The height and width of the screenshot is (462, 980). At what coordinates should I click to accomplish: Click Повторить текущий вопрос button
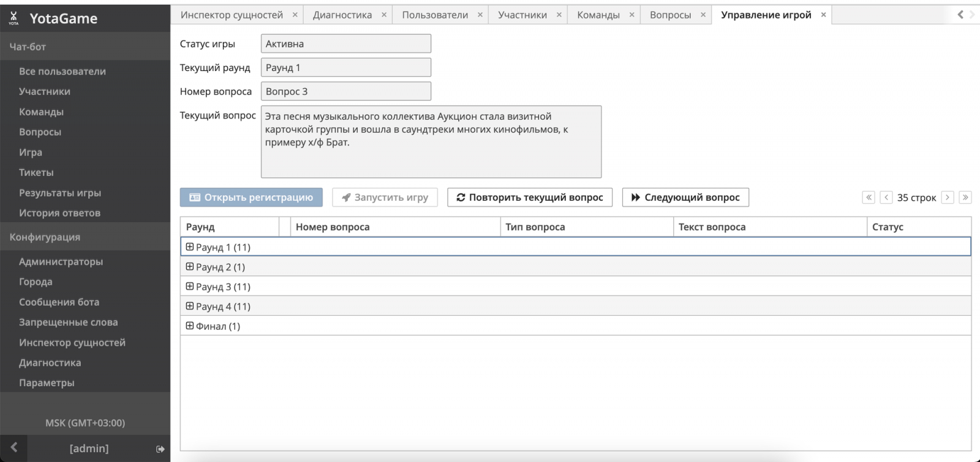(x=530, y=197)
